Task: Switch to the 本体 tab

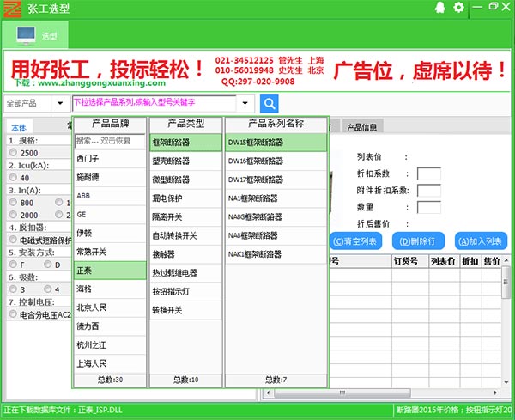Action: point(19,127)
